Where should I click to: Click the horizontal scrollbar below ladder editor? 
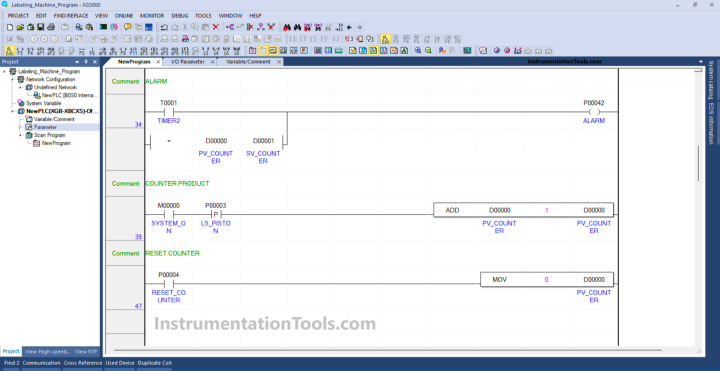[388, 351]
